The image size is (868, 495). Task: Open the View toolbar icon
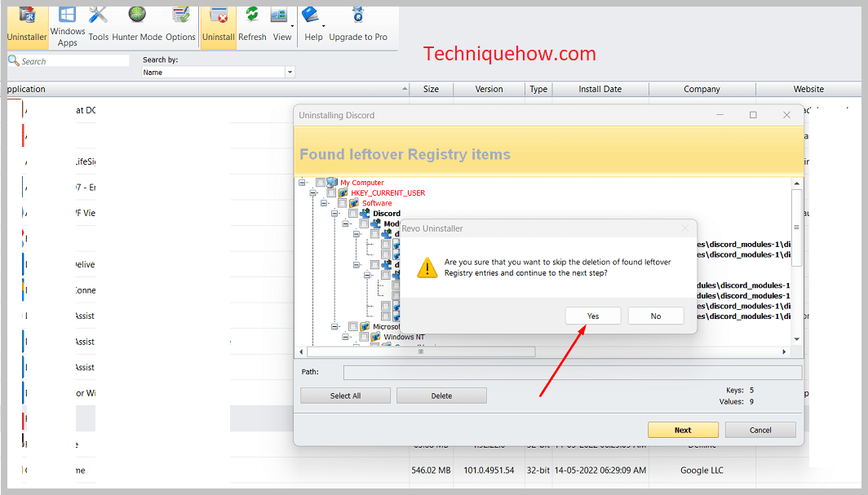(279, 16)
